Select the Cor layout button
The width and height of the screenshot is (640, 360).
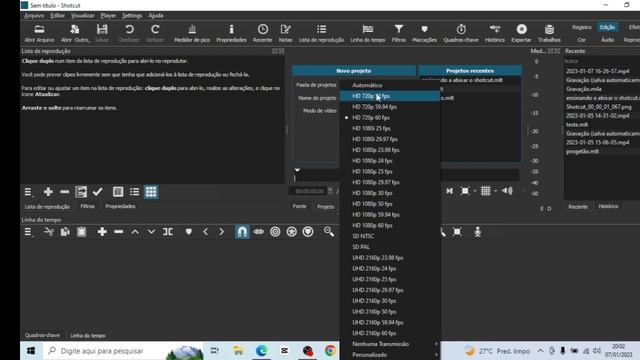click(582, 40)
